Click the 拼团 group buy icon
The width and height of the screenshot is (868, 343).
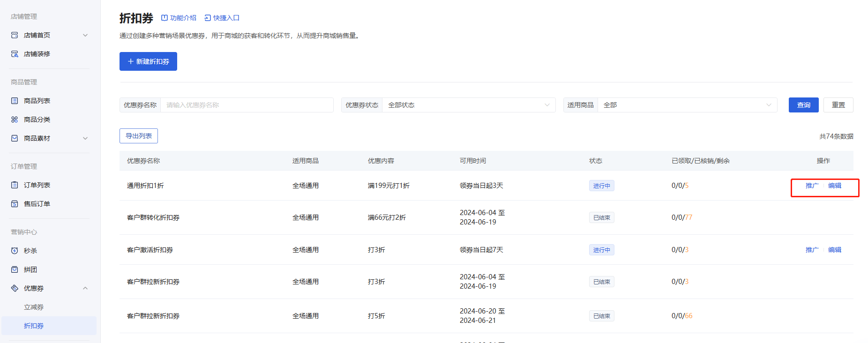coord(15,269)
